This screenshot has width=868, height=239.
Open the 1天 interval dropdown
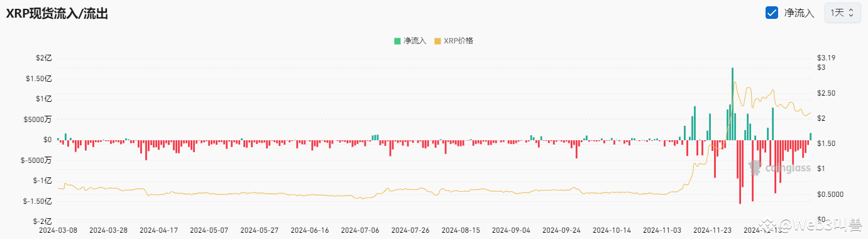click(842, 13)
